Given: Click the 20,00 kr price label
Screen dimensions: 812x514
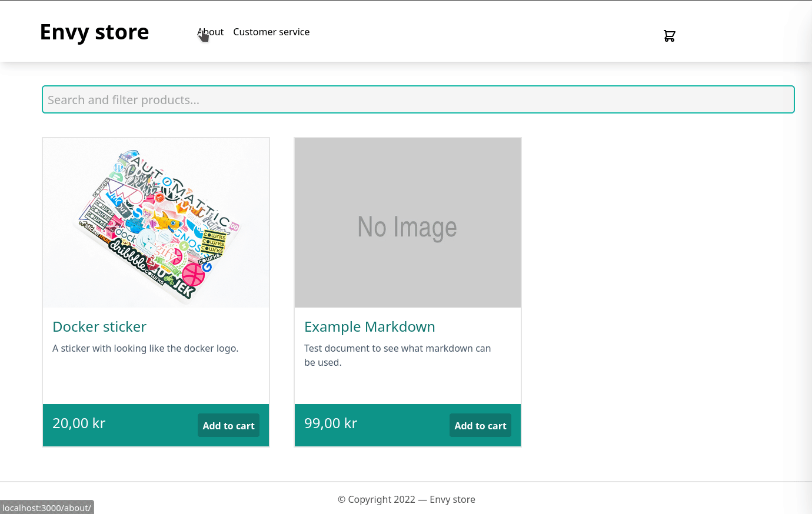Looking at the screenshot, I should point(79,423).
